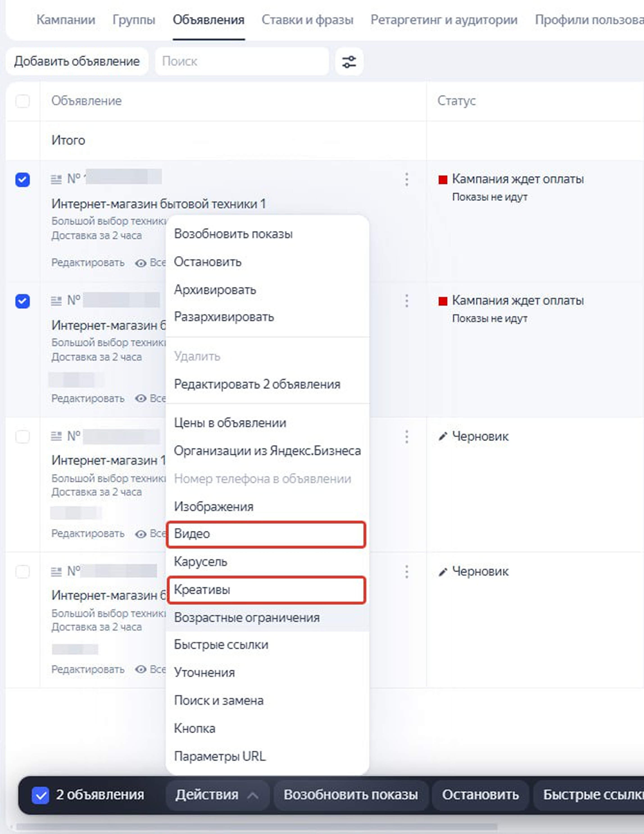Choose Видео from the actions menu
Screen dimensions: 644x834
pos(266,534)
